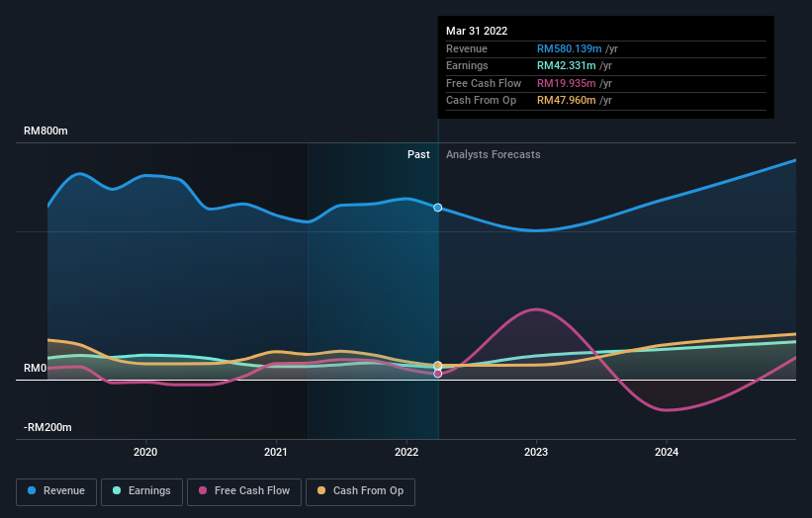
Task: Click the RM580.139m revenue value in tooltip
Action: (569, 48)
